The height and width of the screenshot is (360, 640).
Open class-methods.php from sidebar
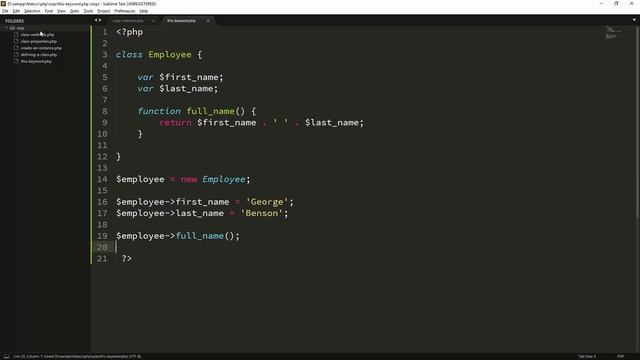point(37,35)
